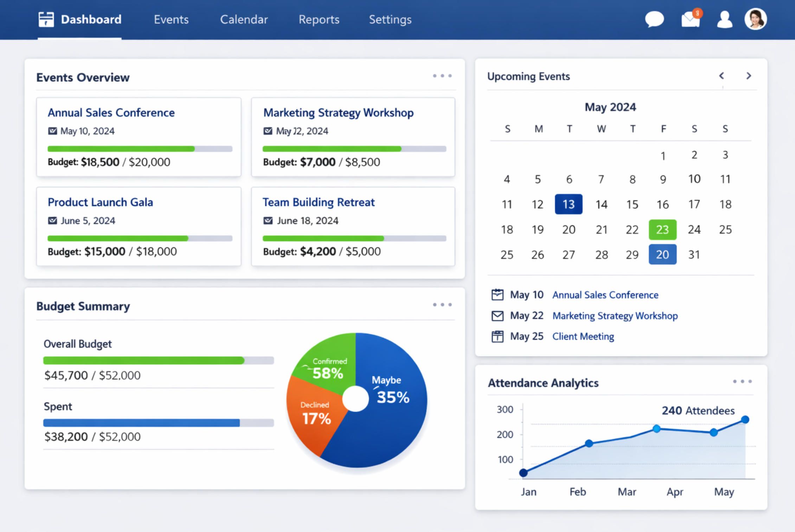Click the profile avatar photo
795x532 pixels.
point(755,19)
